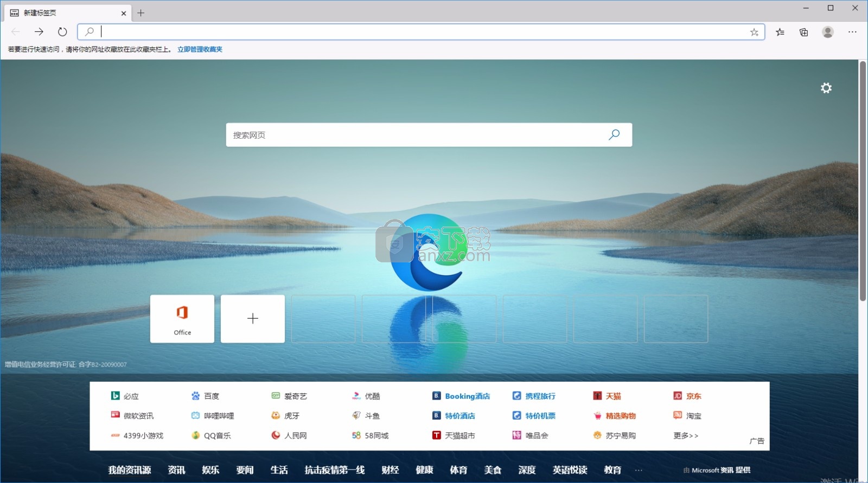868x483 pixels.
Task: Select the 娱乐 news tab
Action: (210, 470)
